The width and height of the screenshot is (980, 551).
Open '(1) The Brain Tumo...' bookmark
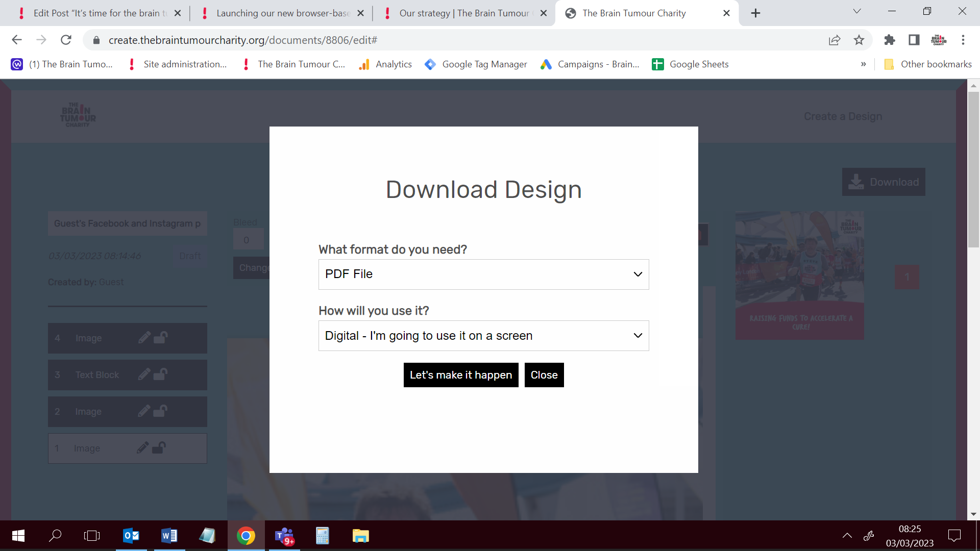tap(62, 64)
